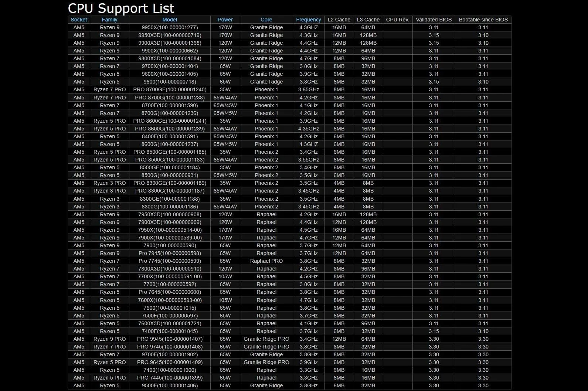Click model PRO 8600GE(100-000001241)
This screenshot has height=391, width=588.
170,121
